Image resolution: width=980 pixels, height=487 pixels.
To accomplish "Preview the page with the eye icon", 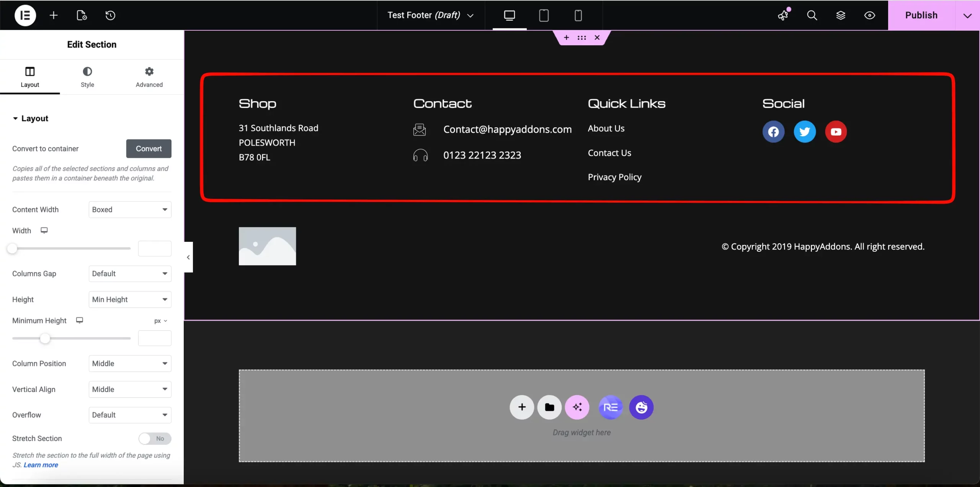I will pyautogui.click(x=869, y=15).
